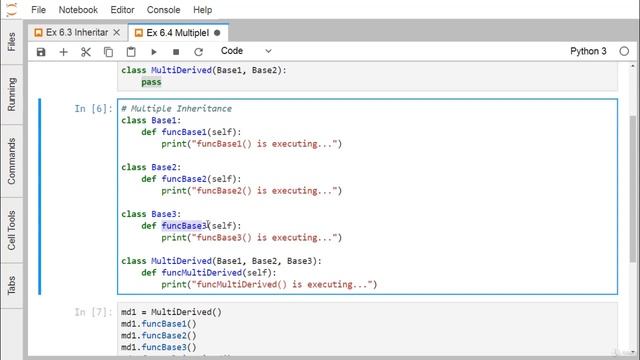Click the highlighted funcBase3 definition name
This screenshot has height=360, width=640.
tap(184, 226)
